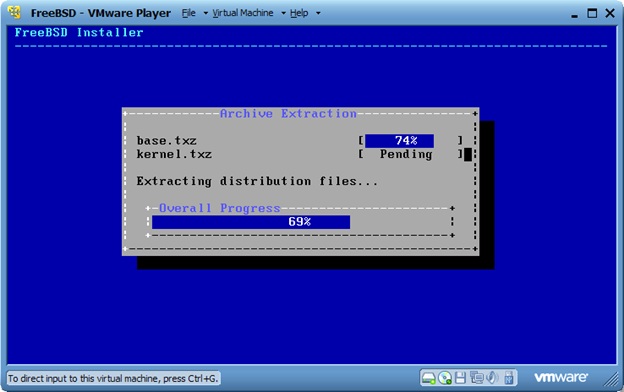Open the Help menu
The height and width of the screenshot is (392, 624).
(299, 13)
